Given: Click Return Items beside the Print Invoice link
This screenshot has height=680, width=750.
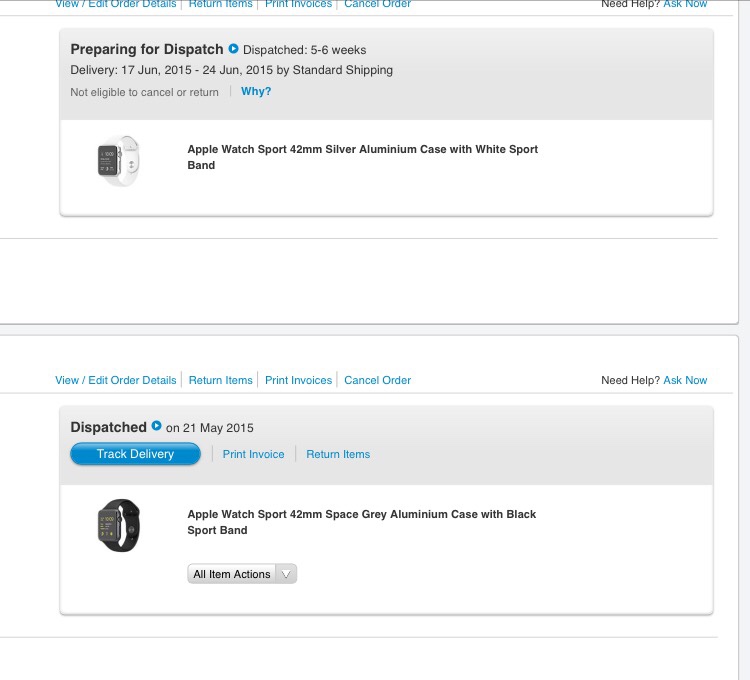Looking at the screenshot, I should [x=338, y=454].
